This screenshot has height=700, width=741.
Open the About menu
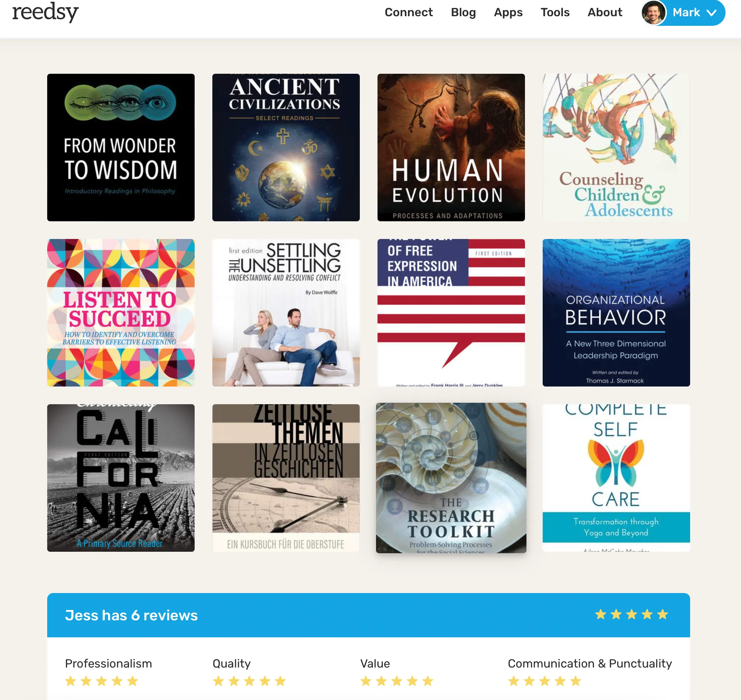pos(605,12)
